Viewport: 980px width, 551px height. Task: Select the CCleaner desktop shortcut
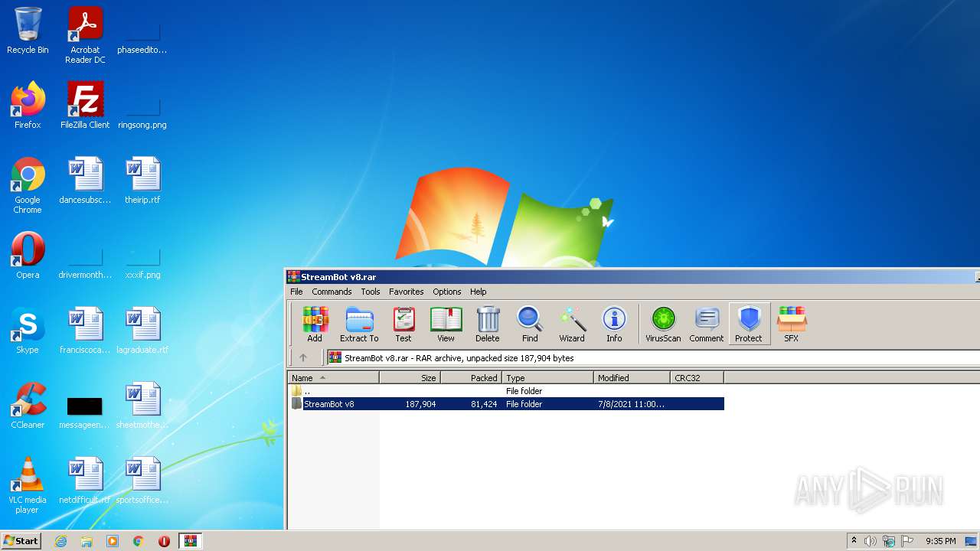(x=28, y=406)
